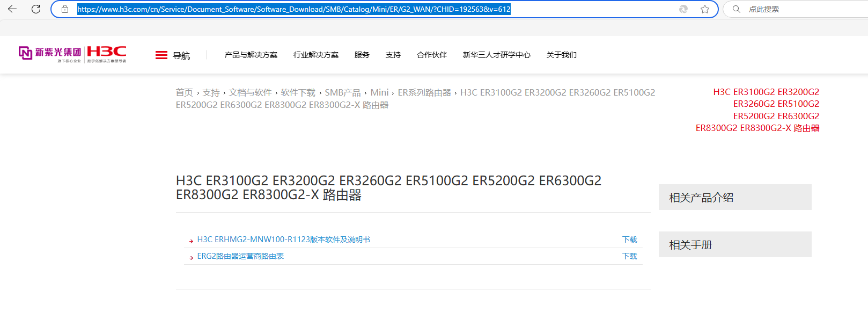Click red H3C ER3100G2 sidebar title link
This screenshot has width=868, height=312.
coord(757,110)
